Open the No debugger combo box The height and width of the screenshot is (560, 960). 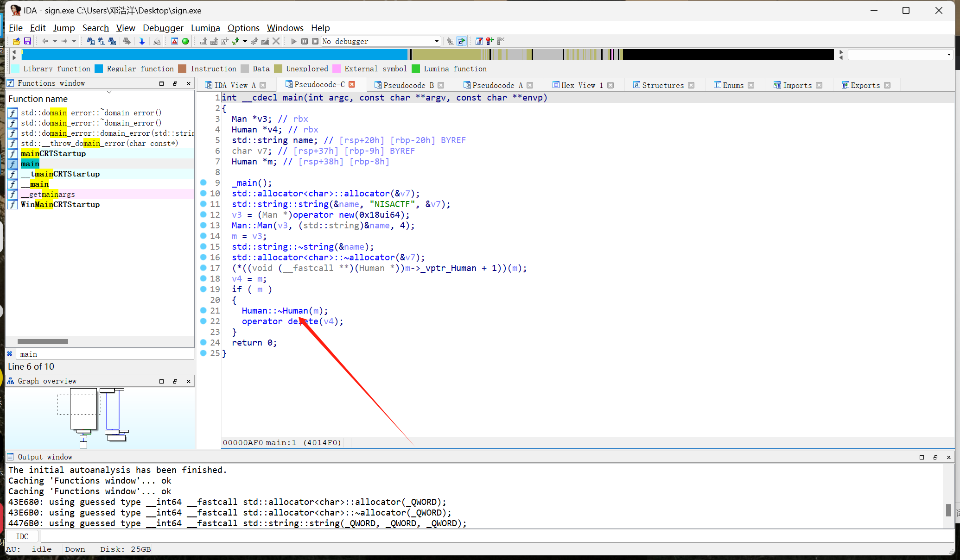(x=381, y=41)
